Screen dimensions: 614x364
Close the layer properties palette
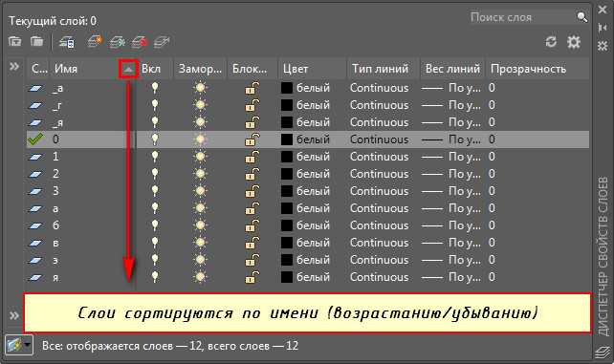pyautogui.click(x=603, y=10)
